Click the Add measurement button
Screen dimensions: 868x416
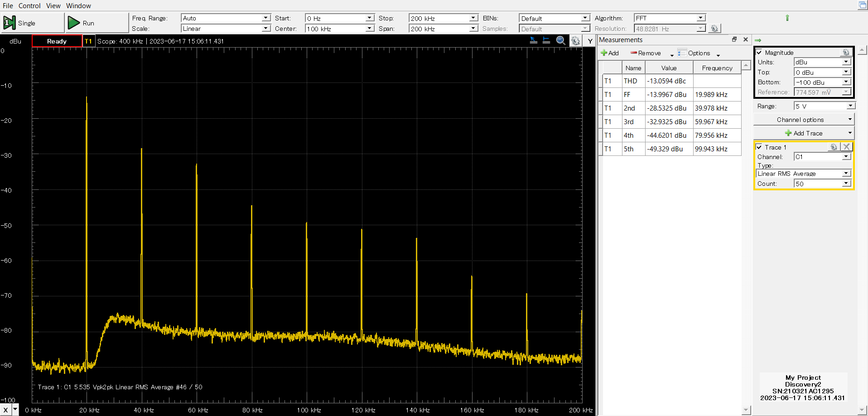[x=610, y=53]
